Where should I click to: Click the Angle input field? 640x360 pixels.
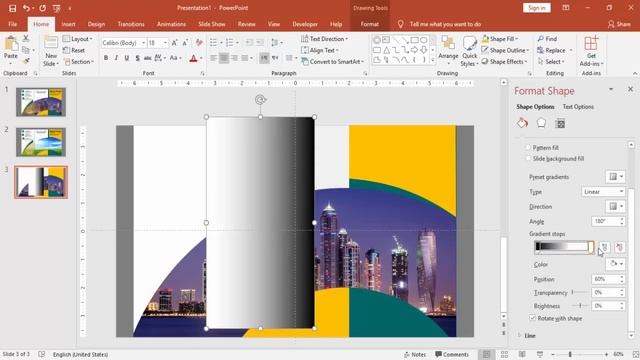click(x=605, y=221)
